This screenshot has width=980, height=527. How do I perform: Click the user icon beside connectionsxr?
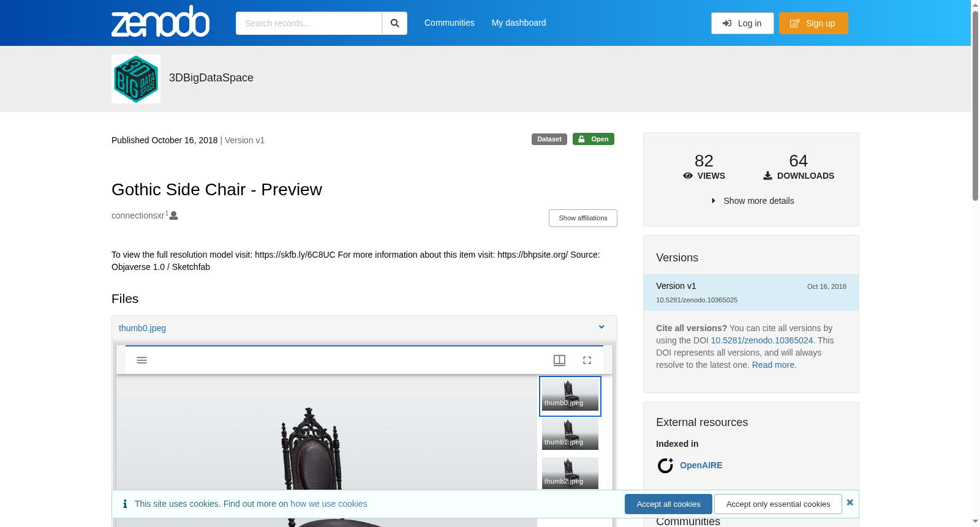point(174,215)
